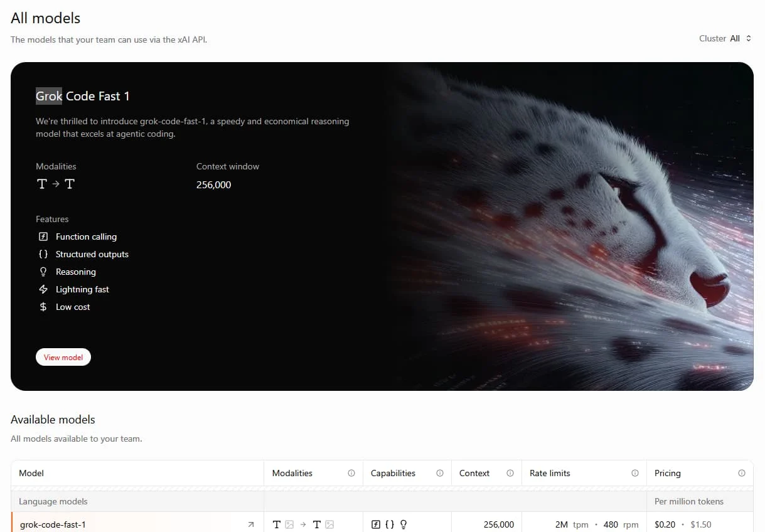Click the Reasoning lightbulb icon in the banner

43,272
